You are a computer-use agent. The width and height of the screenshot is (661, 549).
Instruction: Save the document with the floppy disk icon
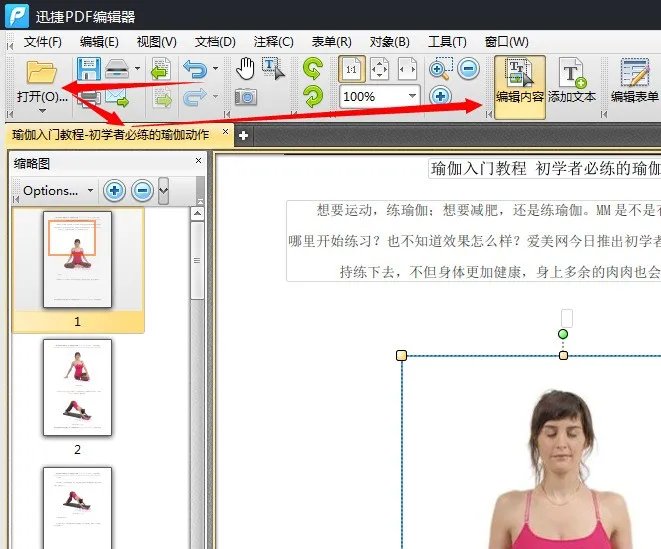(89, 69)
